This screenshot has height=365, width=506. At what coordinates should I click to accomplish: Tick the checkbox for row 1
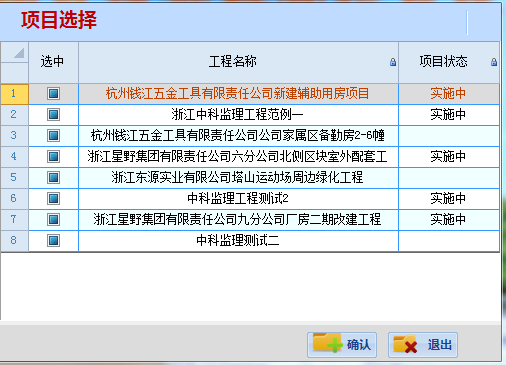(53, 94)
